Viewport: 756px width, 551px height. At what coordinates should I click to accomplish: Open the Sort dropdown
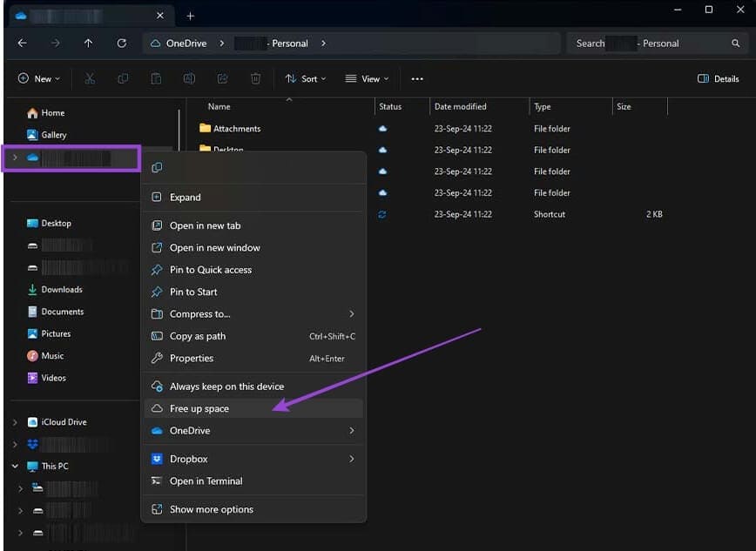click(306, 78)
